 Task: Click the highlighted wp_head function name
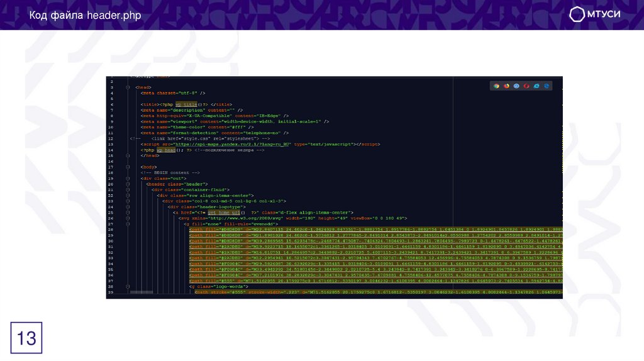[x=166, y=150]
